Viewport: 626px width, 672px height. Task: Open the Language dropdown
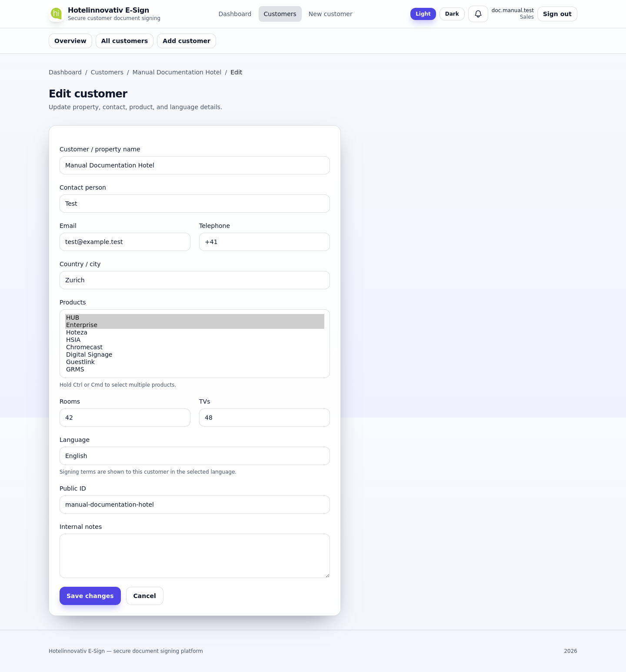click(x=195, y=456)
